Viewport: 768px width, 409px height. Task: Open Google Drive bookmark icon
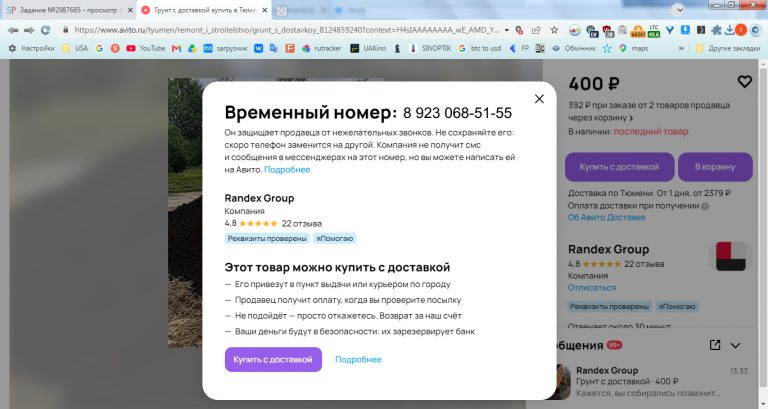192,48
